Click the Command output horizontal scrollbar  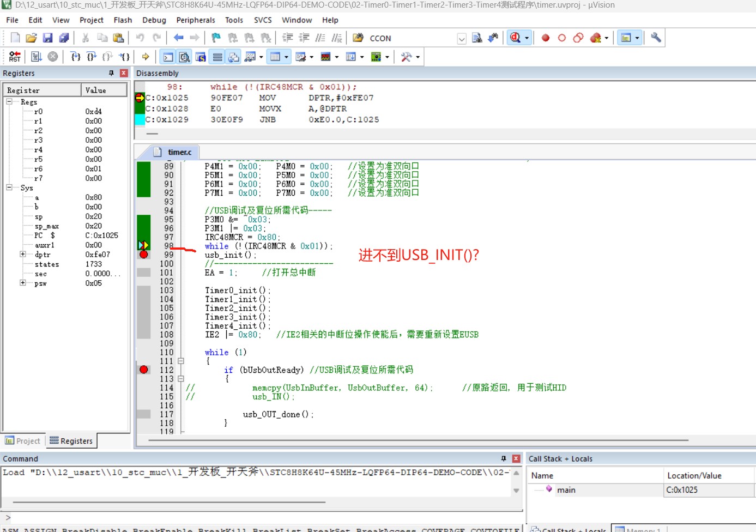click(169, 502)
